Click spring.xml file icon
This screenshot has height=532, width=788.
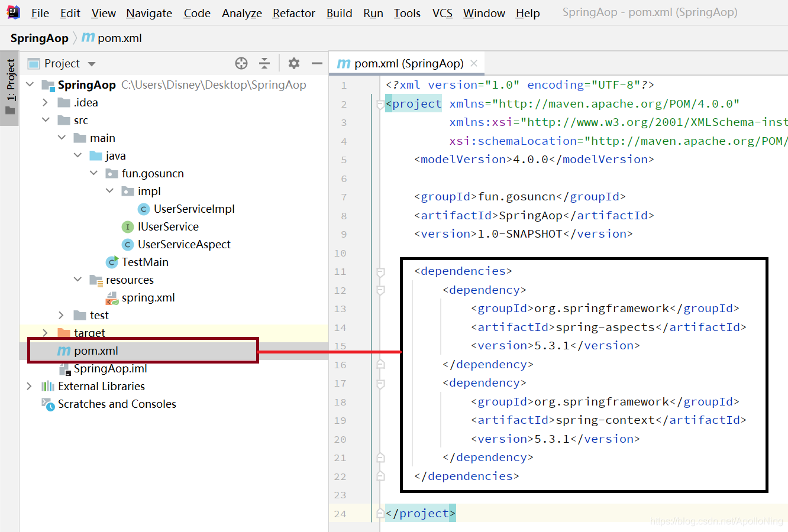coord(112,297)
